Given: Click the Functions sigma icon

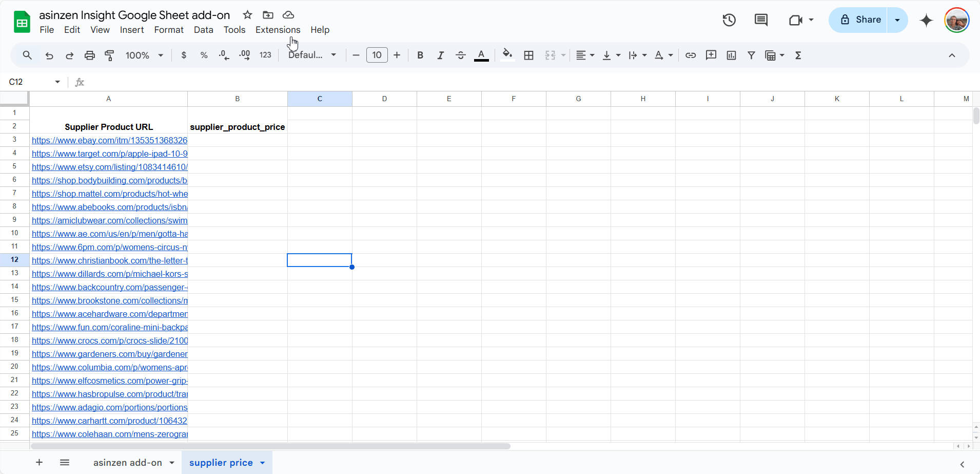Looking at the screenshot, I should 798,55.
